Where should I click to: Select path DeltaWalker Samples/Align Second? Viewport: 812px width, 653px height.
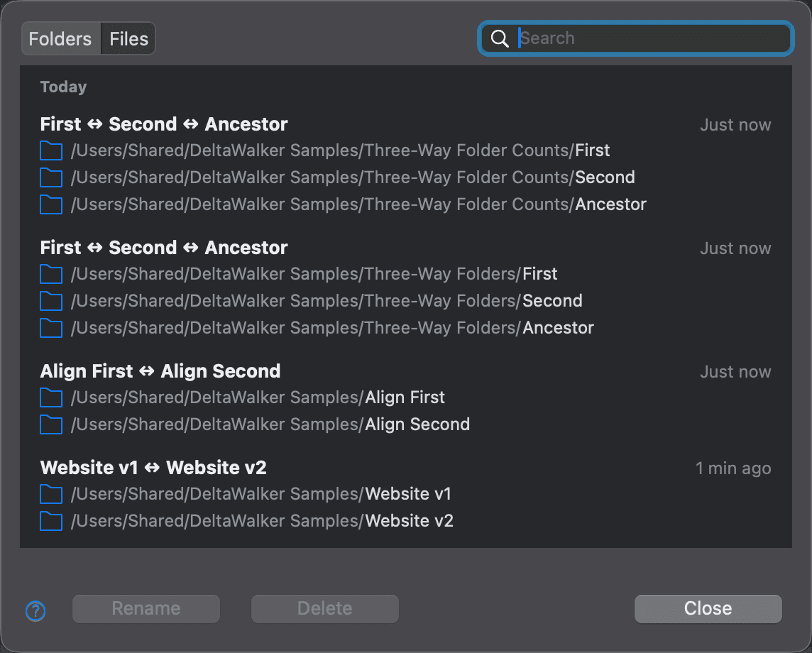pyautogui.click(x=270, y=424)
